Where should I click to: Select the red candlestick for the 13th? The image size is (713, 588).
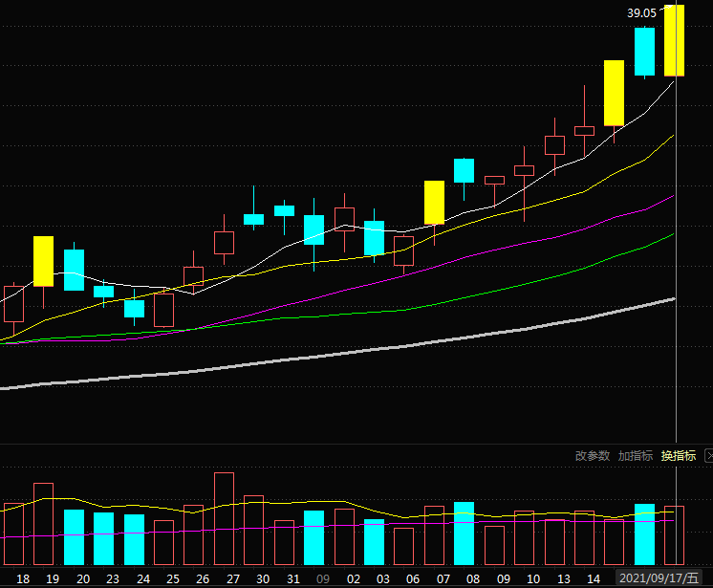(x=554, y=145)
